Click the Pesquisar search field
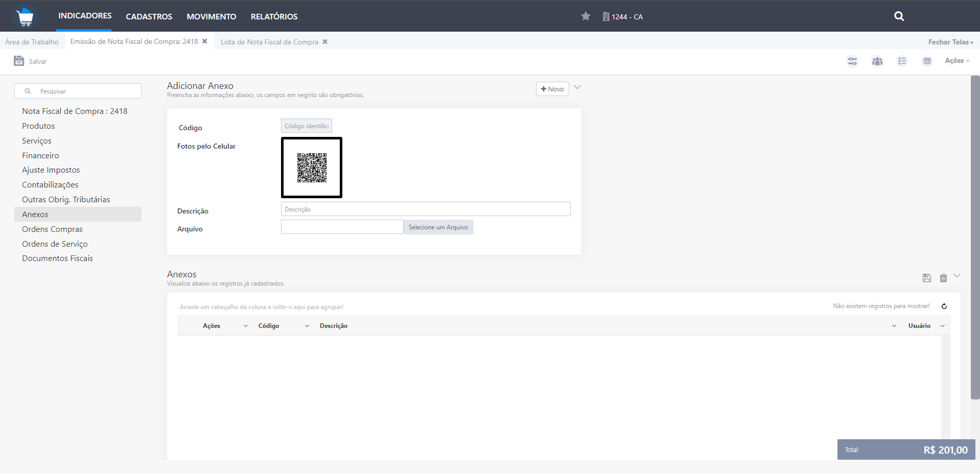The image size is (980, 474). click(x=78, y=91)
